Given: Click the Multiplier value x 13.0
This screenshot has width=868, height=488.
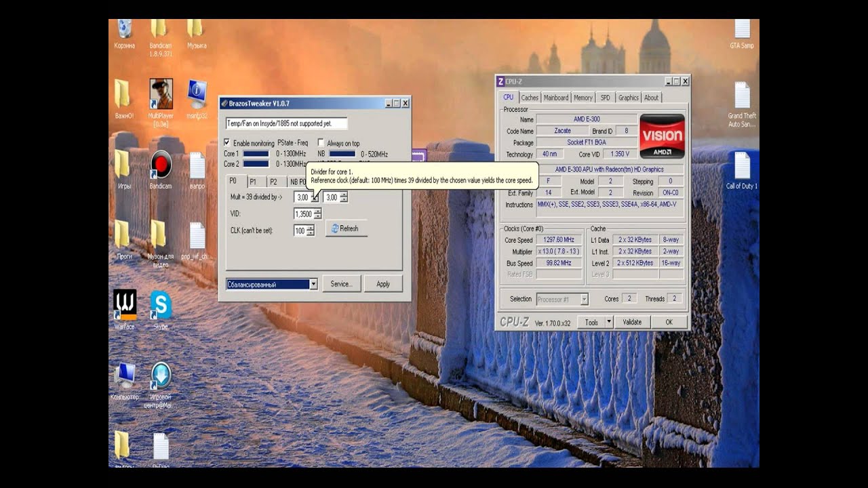Looking at the screenshot, I should point(559,251).
